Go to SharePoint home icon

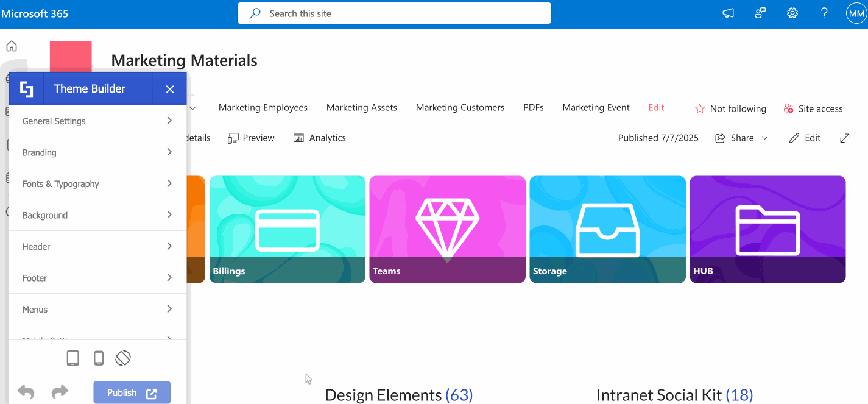tap(12, 46)
